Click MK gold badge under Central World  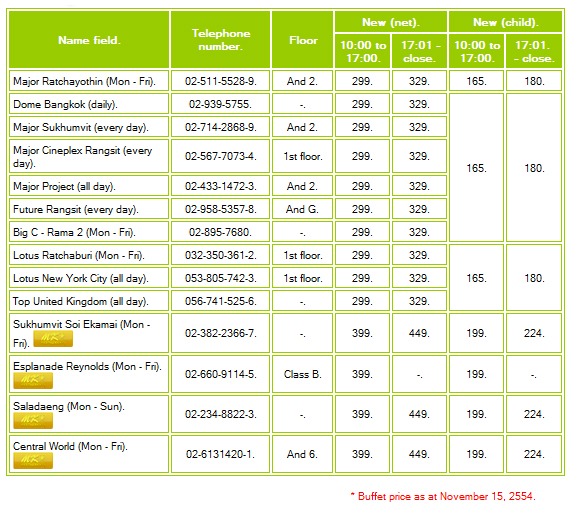[x=33, y=461]
